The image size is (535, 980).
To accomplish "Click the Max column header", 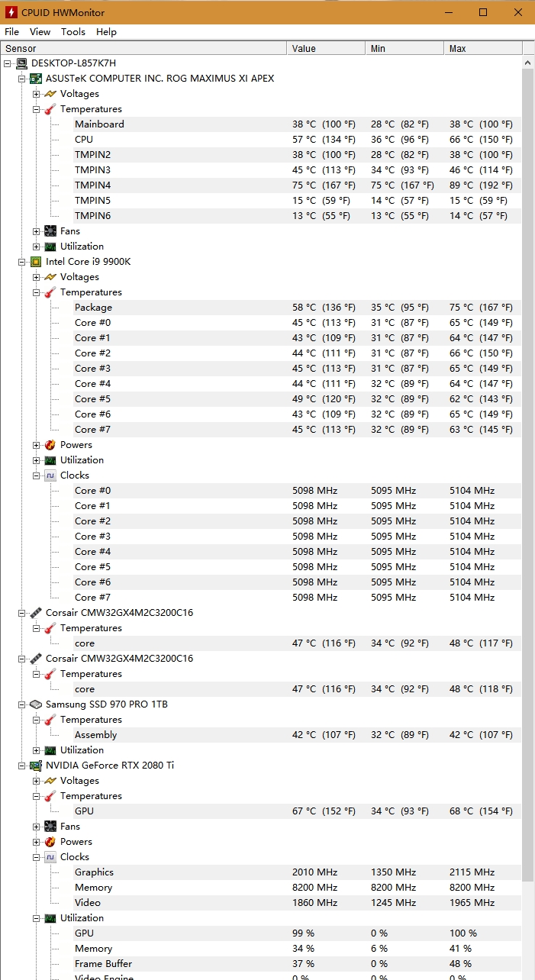I will pyautogui.click(x=481, y=49).
